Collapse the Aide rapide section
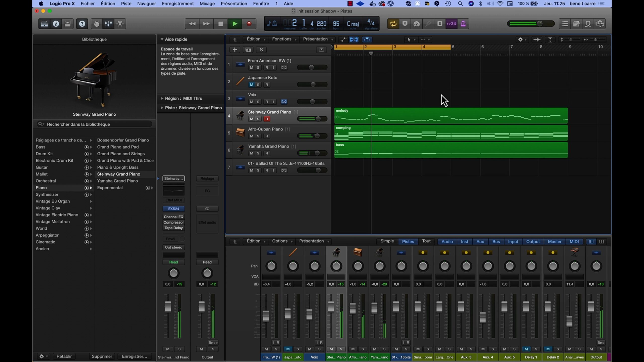 coord(162,39)
